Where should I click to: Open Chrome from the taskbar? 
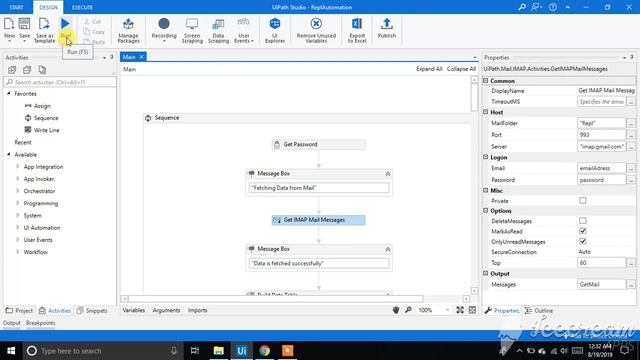tap(264, 351)
